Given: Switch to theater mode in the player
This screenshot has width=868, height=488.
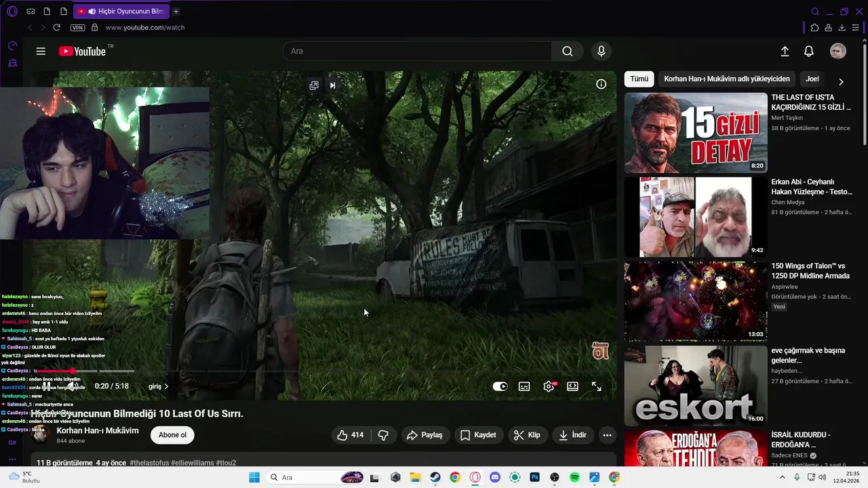Looking at the screenshot, I should (572, 386).
